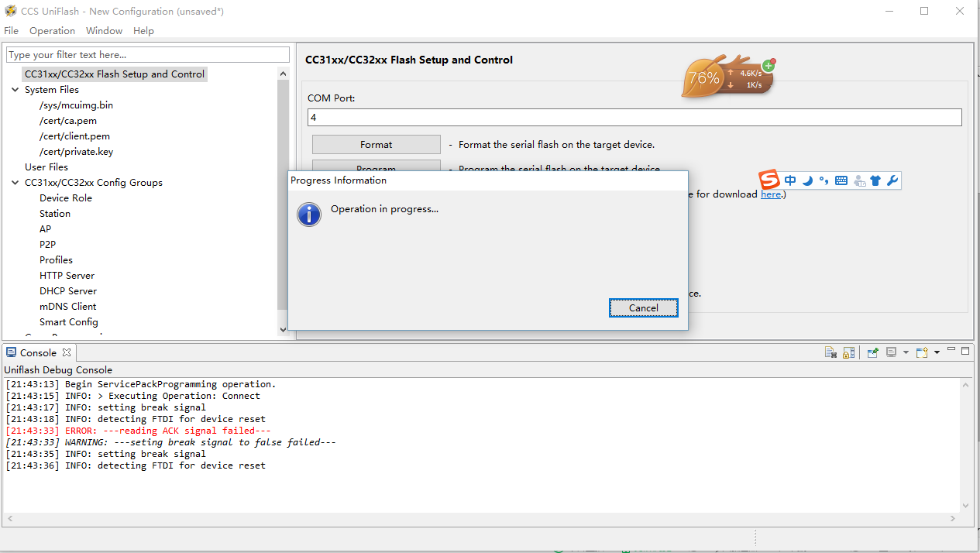The width and height of the screenshot is (980, 553).
Task: Open the Operation menu
Action: click(x=52, y=31)
